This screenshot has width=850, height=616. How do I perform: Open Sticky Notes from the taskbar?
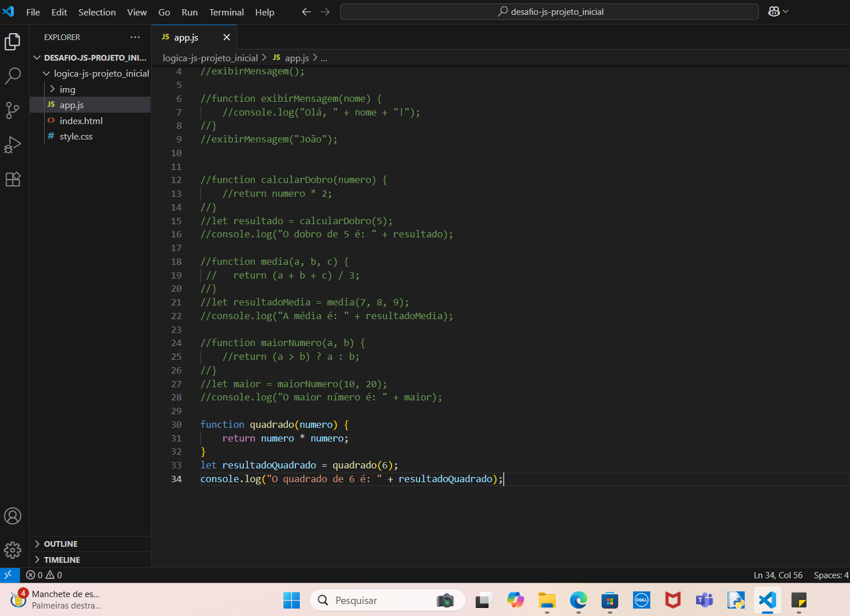pos(799,600)
